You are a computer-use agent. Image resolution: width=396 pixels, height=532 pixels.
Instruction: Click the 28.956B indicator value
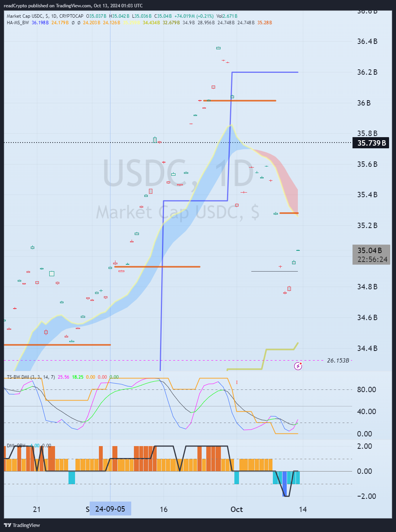point(206,23)
